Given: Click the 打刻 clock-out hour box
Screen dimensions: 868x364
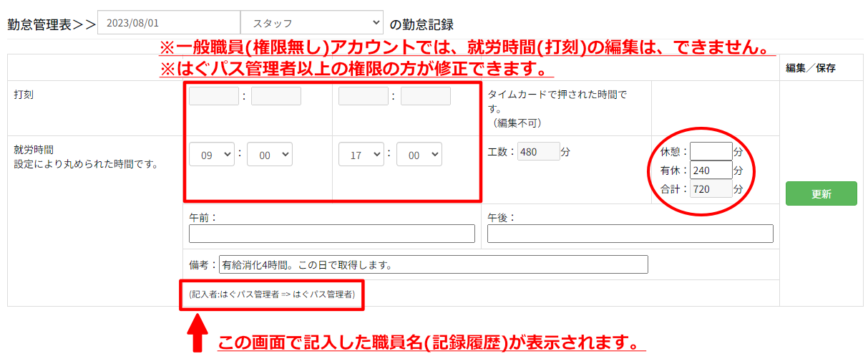Looking at the screenshot, I should 363,96.
